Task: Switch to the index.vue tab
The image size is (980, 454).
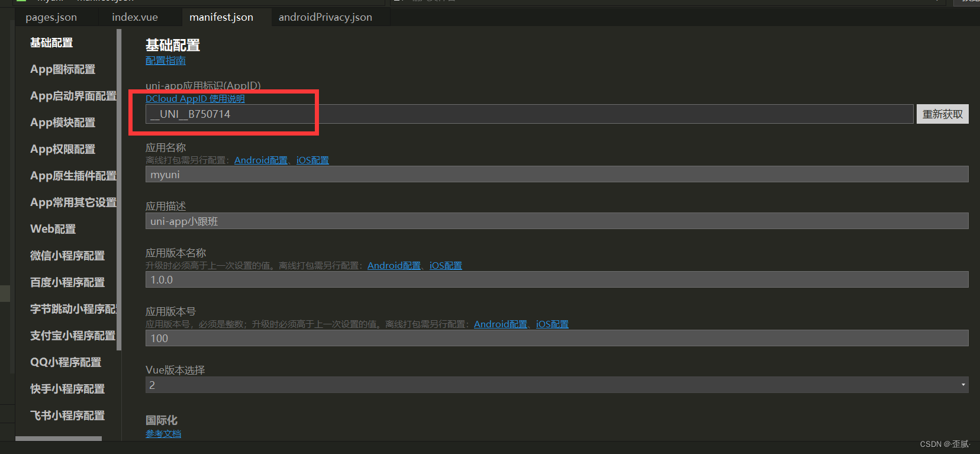Action: [135, 17]
